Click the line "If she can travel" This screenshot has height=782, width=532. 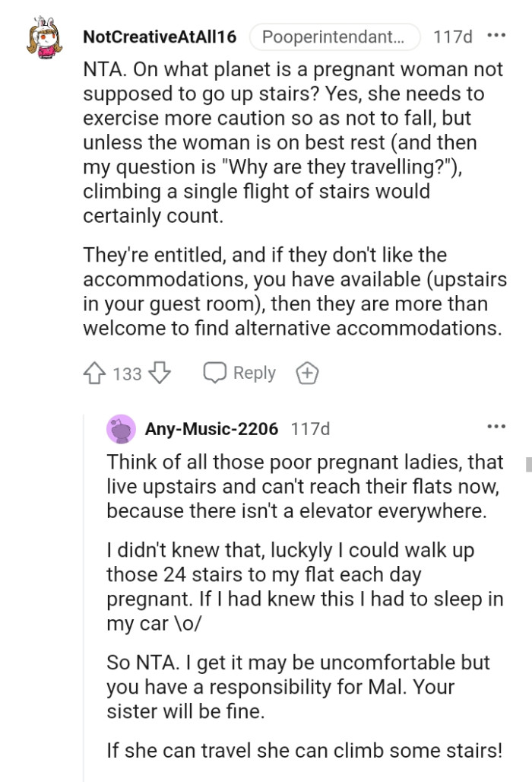coord(304,751)
